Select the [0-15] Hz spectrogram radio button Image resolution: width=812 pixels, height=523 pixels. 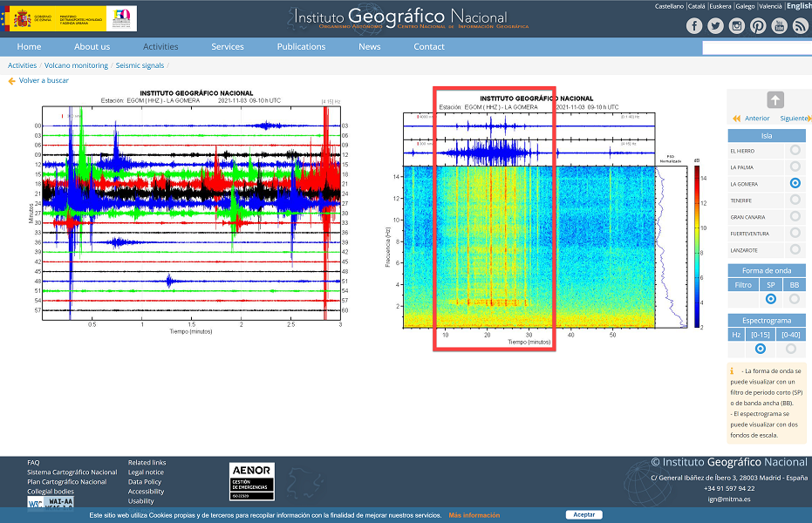[x=761, y=349]
